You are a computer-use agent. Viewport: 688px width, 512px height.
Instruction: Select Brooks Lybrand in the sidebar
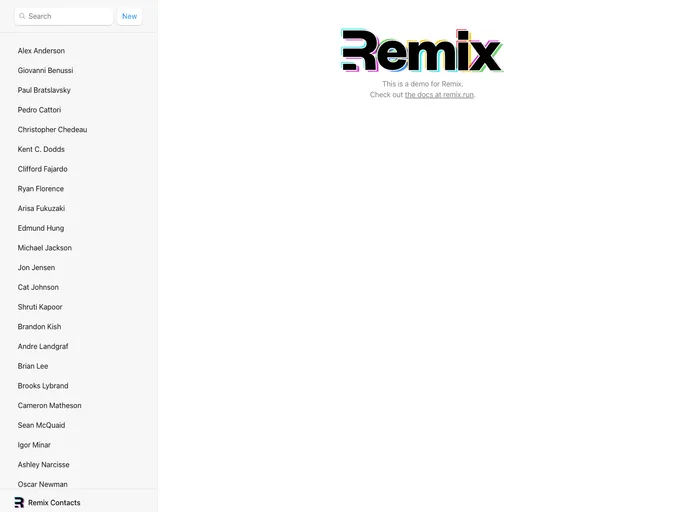click(x=43, y=386)
